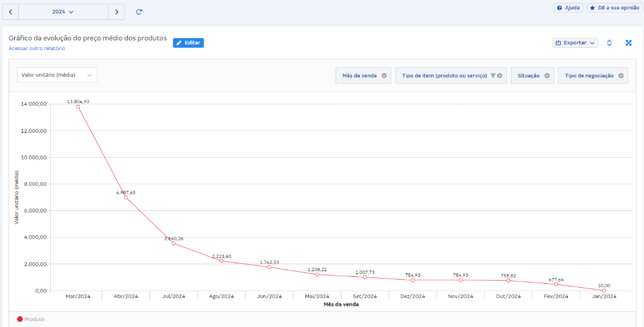
Task: Click the Ajuda help button
Action: [568, 8]
